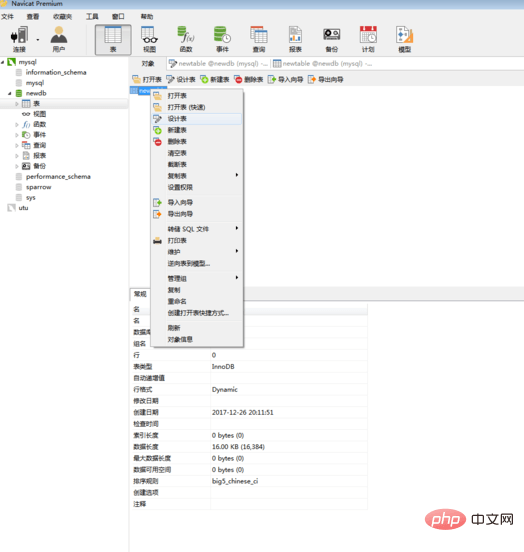Collapse the newdb database tree node

[10, 94]
